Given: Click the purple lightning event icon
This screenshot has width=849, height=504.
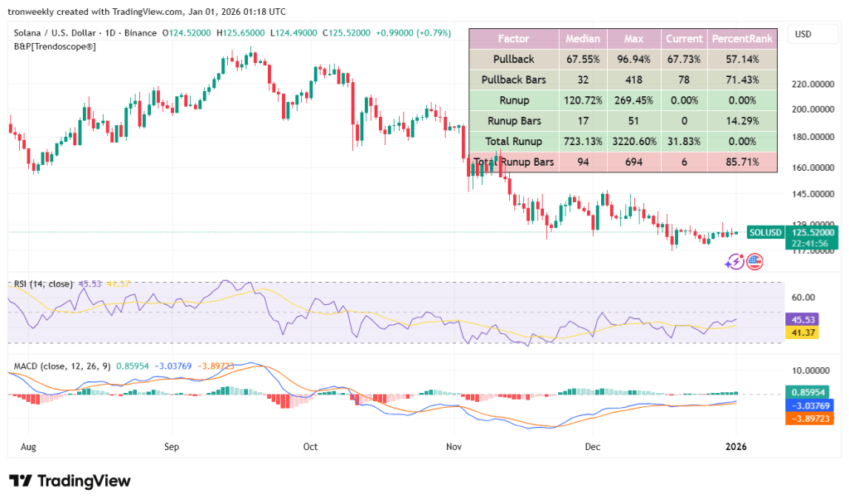Looking at the screenshot, I should point(735,262).
